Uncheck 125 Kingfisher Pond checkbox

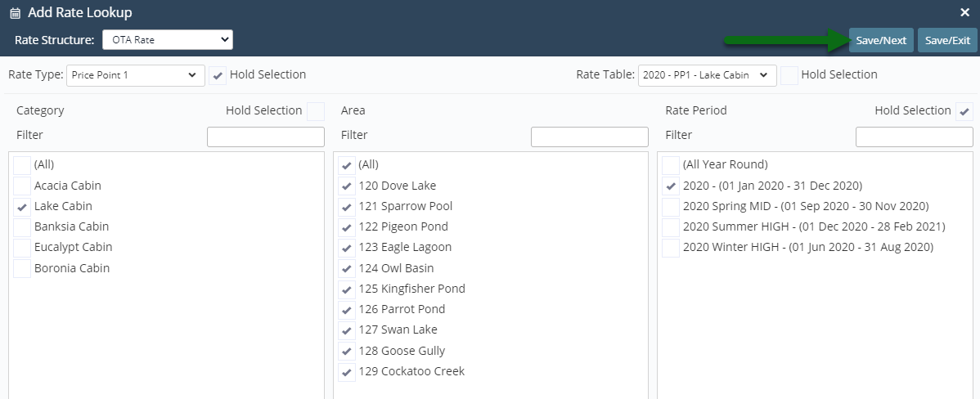tap(346, 289)
